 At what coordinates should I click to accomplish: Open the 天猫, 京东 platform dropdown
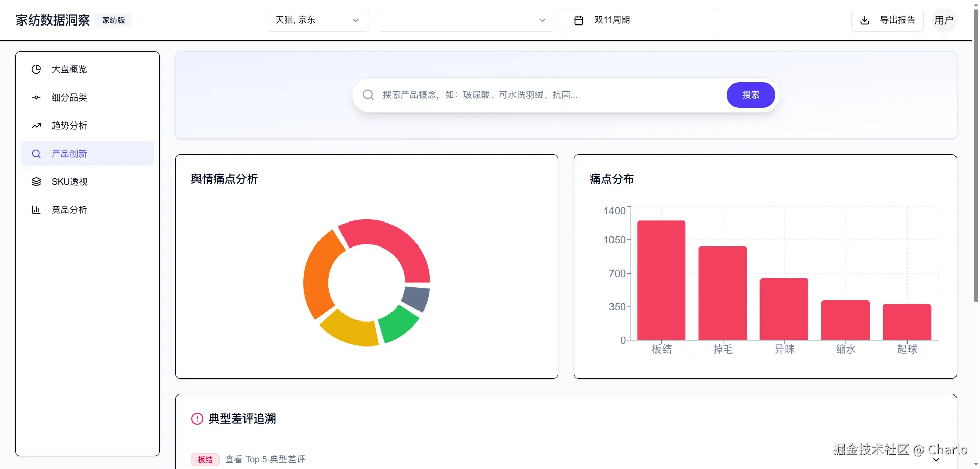coord(317,20)
